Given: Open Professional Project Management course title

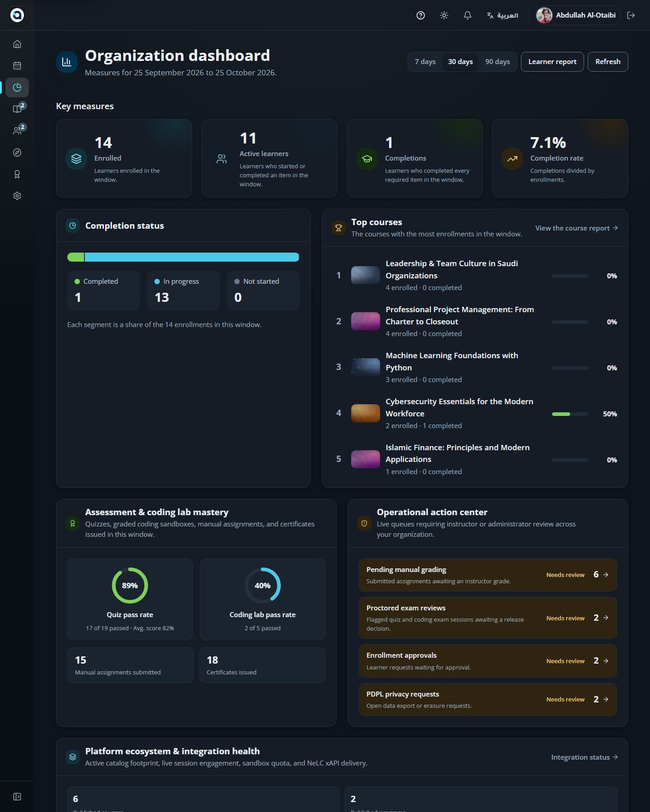Looking at the screenshot, I should tap(460, 316).
